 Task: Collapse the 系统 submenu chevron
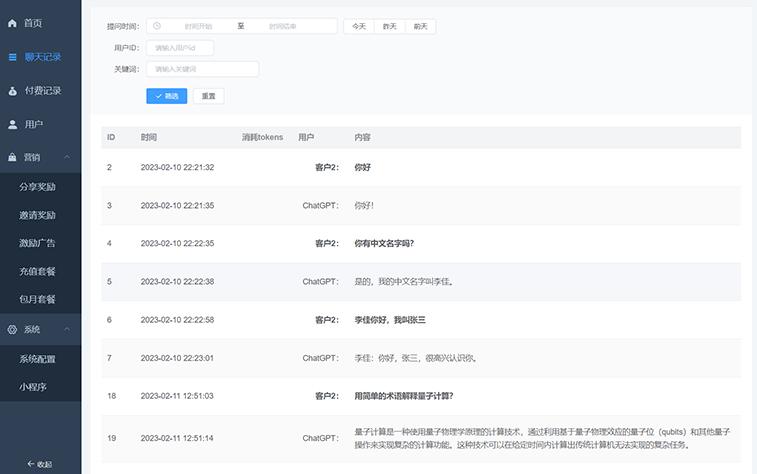[x=67, y=330]
